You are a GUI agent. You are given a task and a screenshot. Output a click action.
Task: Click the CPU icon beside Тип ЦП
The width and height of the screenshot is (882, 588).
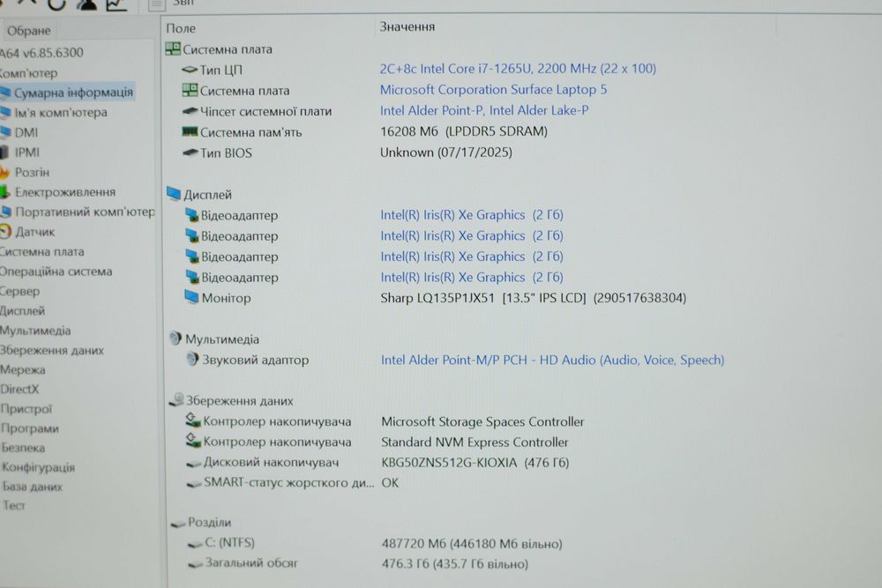[190, 70]
